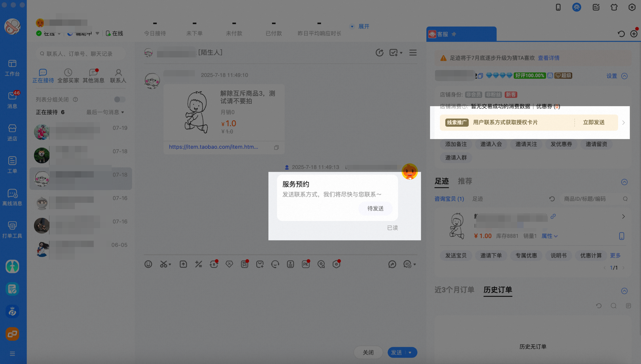The height and width of the screenshot is (364, 641).
Task: Collapse the customer info panel chevron
Action: coord(624,76)
